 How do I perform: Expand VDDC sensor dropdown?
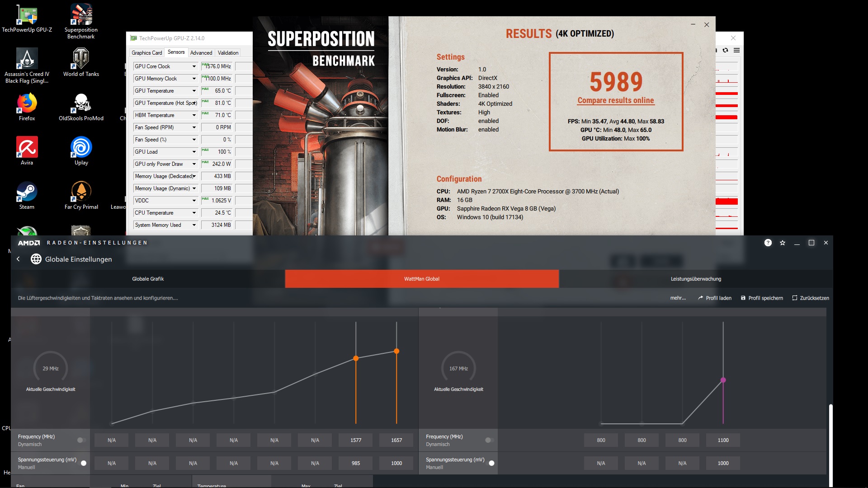194,201
